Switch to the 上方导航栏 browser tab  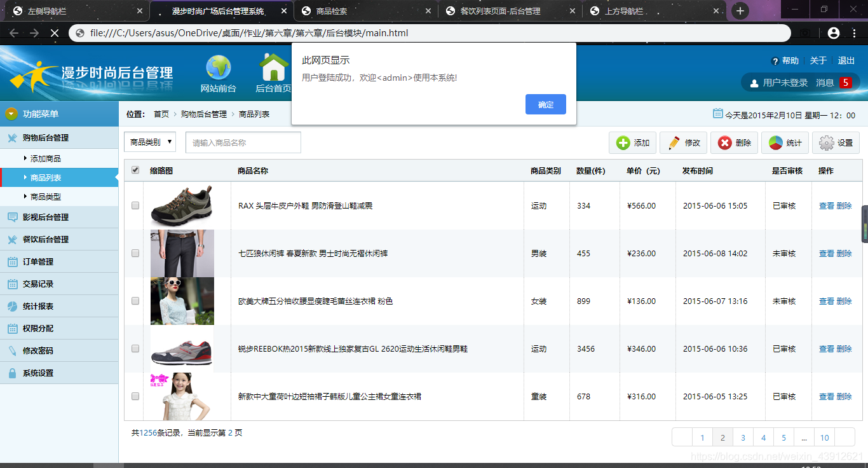coord(654,11)
